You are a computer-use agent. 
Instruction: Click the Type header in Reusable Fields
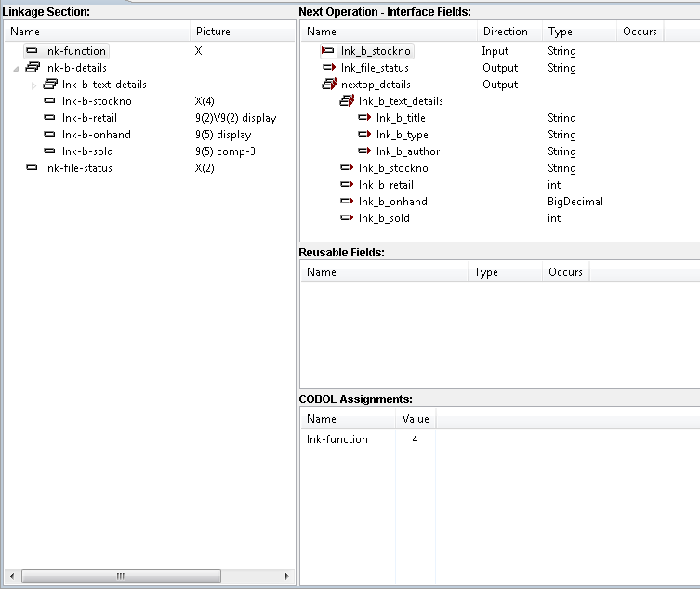coord(485,272)
